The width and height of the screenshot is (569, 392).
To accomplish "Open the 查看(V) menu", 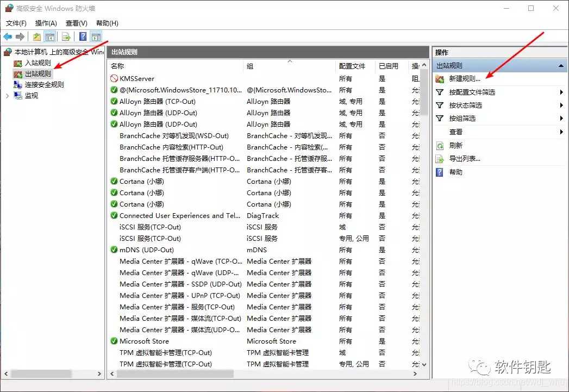I will pyautogui.click(x=77, y=23).
